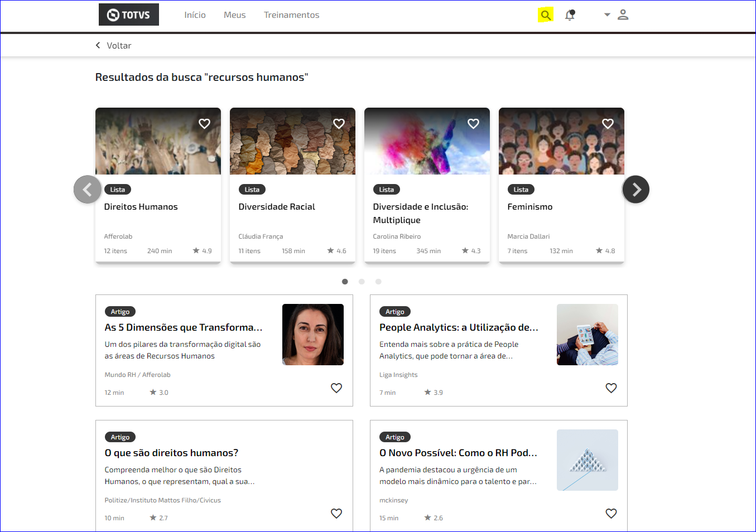Screen dimensions: 756x532
Task: Click the Artigo tag on O que são direitos humanos
Action: (120, 437)
